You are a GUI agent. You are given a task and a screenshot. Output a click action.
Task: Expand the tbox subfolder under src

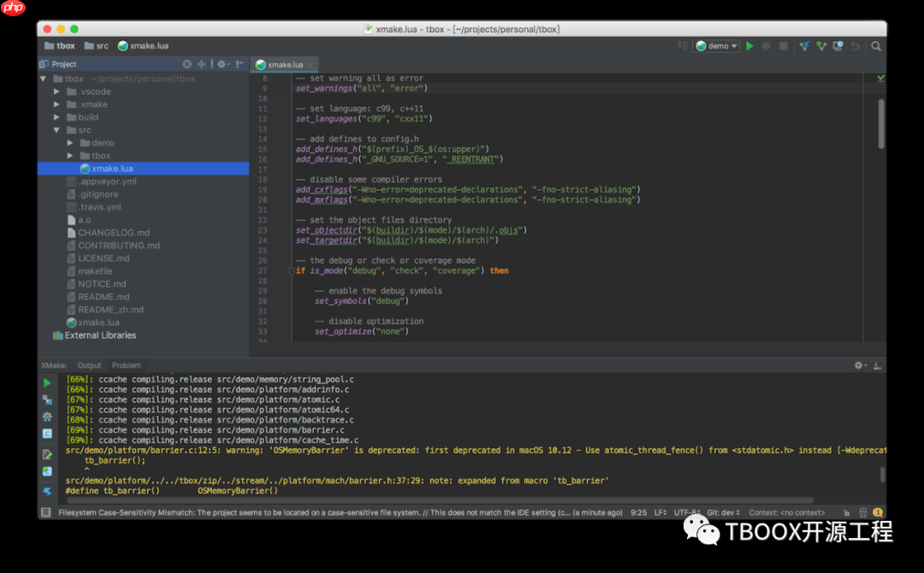[x=70, y=156]
